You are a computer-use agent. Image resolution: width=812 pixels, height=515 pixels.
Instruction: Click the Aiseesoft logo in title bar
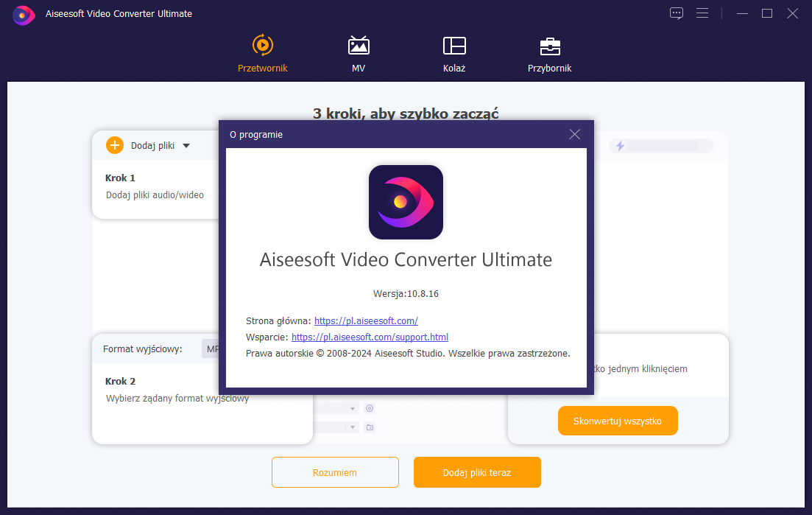pyautogui.click(x=24, y=15)
